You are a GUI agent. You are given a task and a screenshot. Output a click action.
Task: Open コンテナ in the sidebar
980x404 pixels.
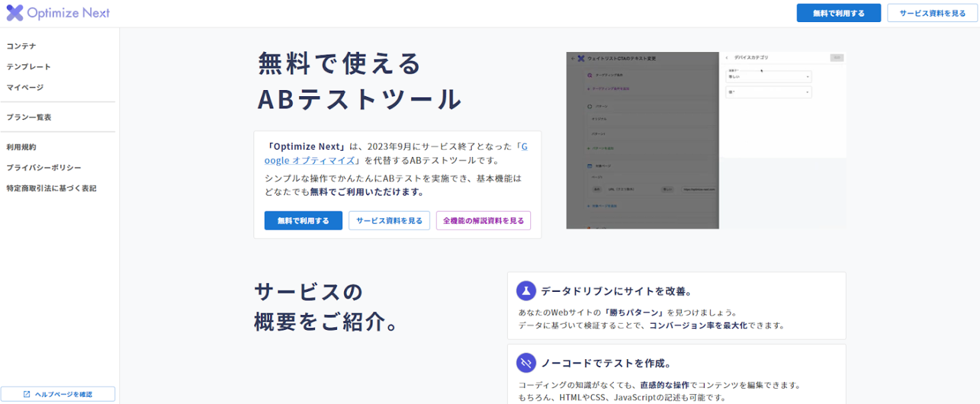point(21,46)
